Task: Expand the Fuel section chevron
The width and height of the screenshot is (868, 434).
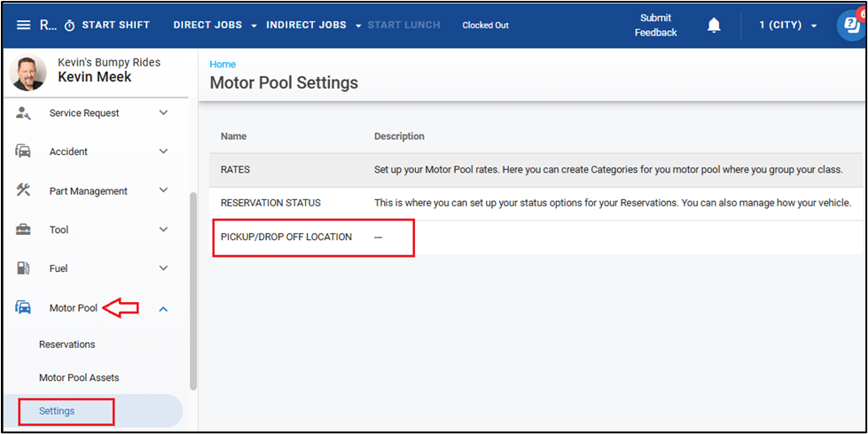Action: 163,268
